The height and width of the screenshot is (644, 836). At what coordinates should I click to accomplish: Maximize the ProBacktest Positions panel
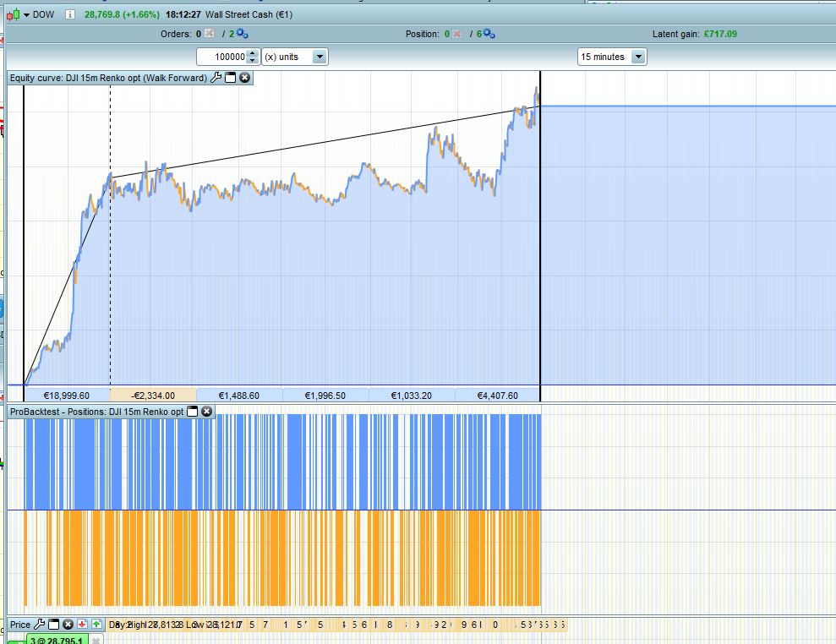click(192, 412)
